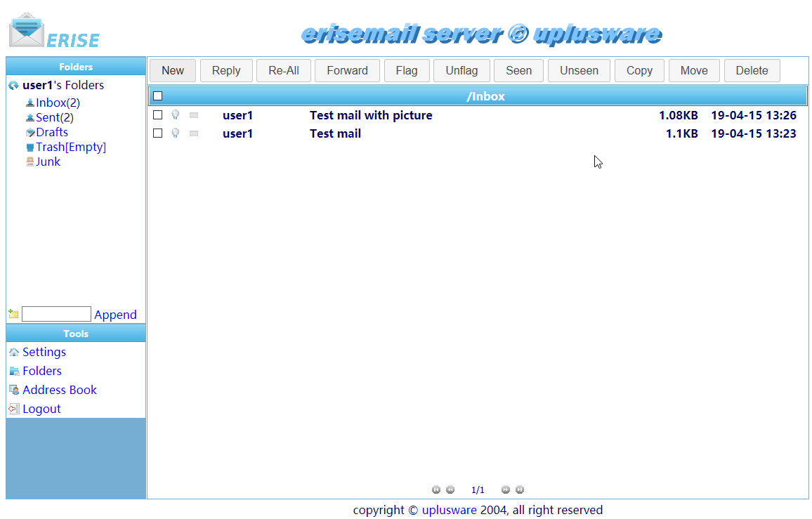Compose a New message

tap(173, 70)
